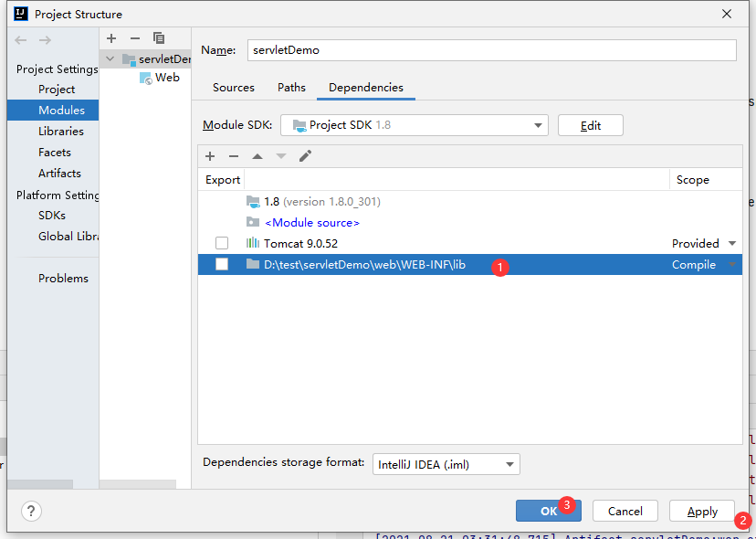This screenshot has height=539, width=756.
Task: Add a dependency with the plus icon
Action: point(210,156)
